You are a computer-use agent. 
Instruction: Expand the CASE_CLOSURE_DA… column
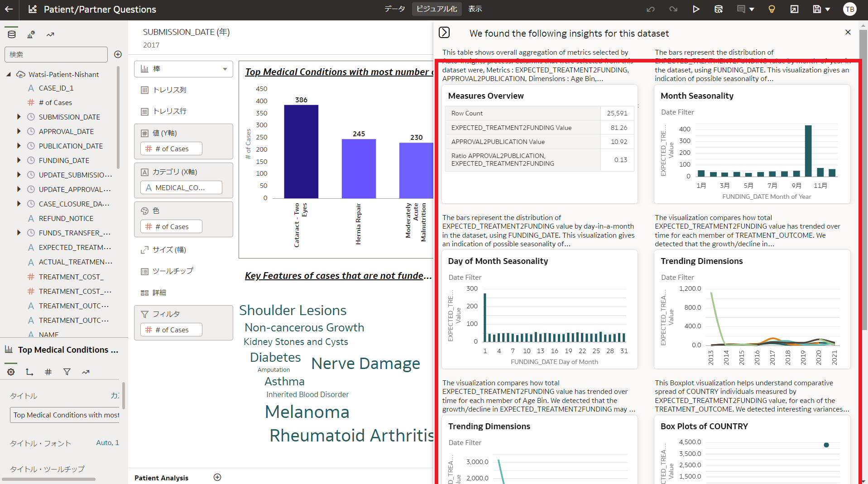pos(19,204)
